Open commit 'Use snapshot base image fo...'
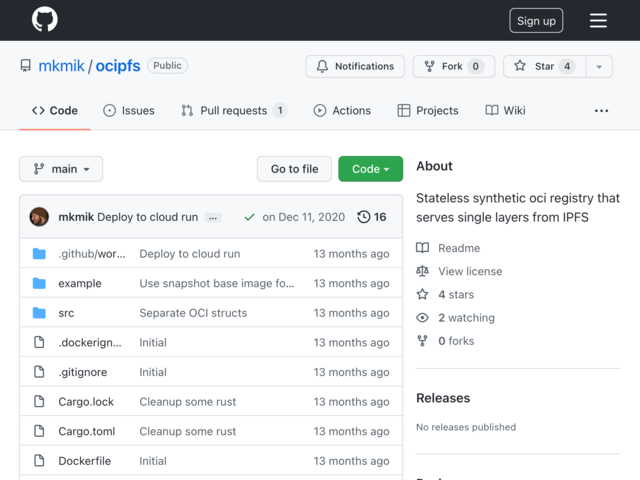Image resolution: width=640 pixels, height=480 pixels. [x=217, y=283]
